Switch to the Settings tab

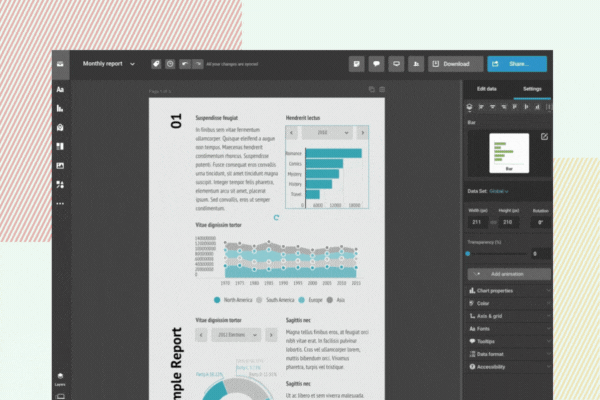click(532, 89)
